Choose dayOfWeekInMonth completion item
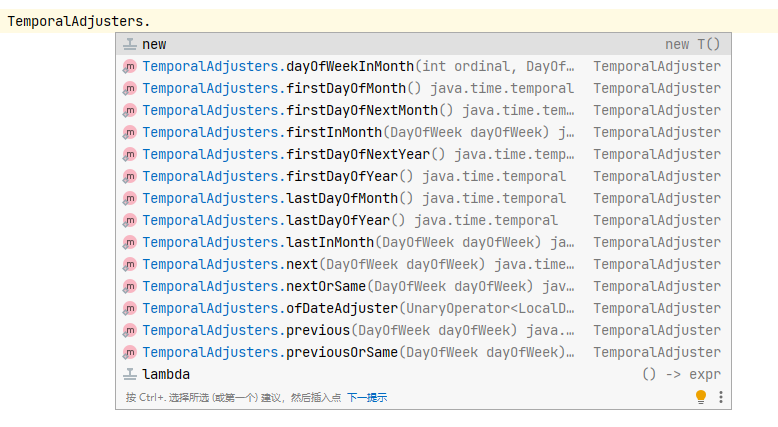 423,66
